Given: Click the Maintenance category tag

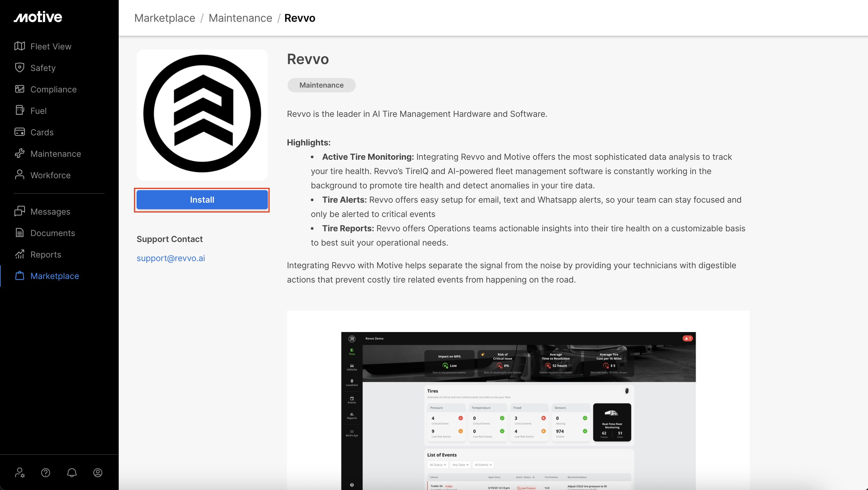Looking at the screenshot, I should click(x=322, y=85).
